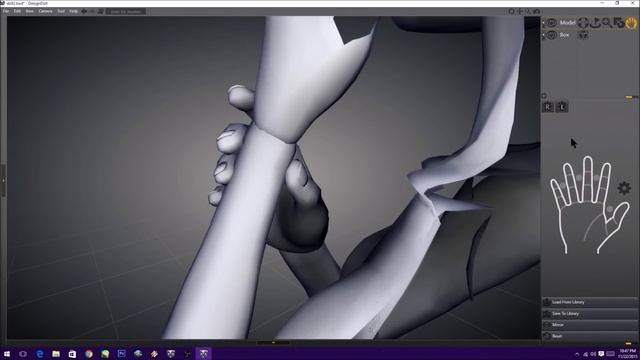
Task: Click the zoom magnifier icon in top toolbar
Action: click(x=528, y=11)
